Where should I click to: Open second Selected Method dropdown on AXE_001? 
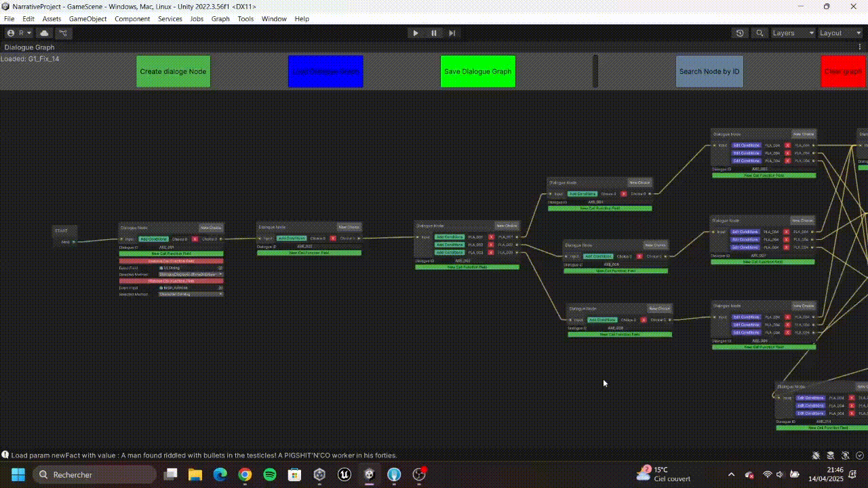[191, 294]
